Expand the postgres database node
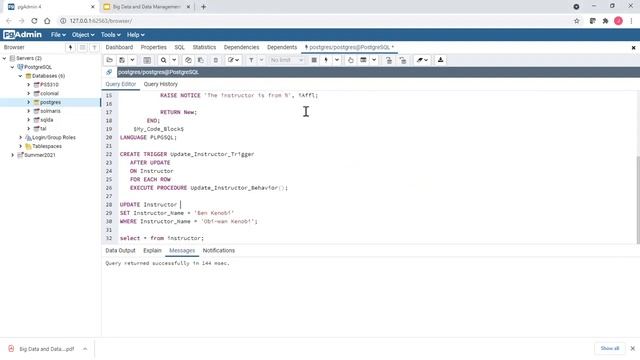Image resolution: width=640 pixels, height=360 pixels. [29, 102]
